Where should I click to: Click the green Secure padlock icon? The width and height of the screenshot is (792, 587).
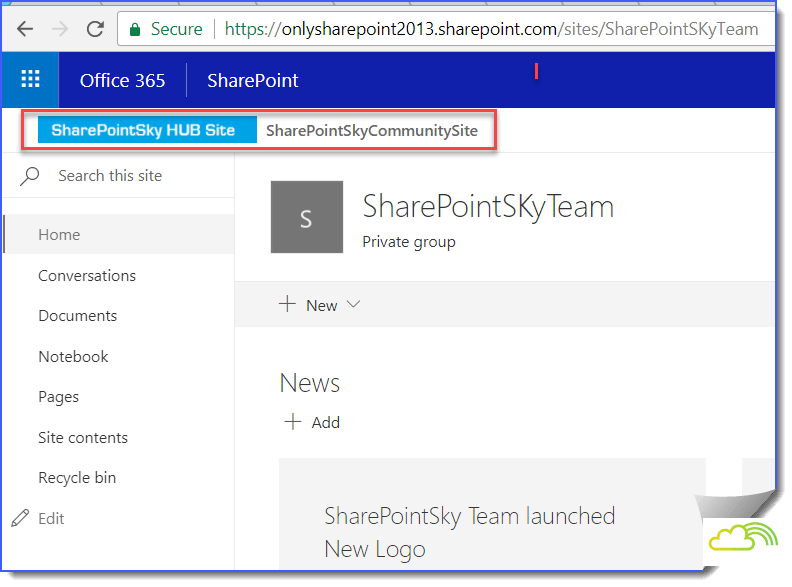point(135,30)
